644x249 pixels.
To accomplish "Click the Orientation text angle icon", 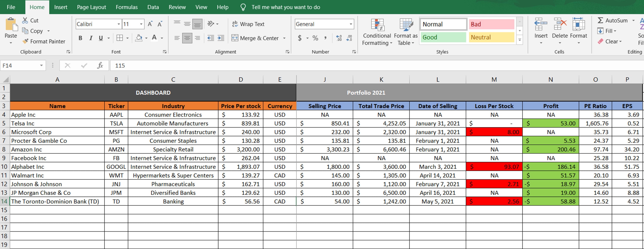I will pyautogui.click(x=211, y=24).
